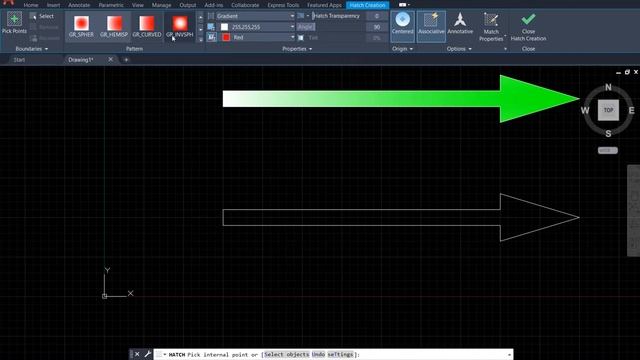Choose the GR_CURVED gradient pattern

tap(147, 26)
